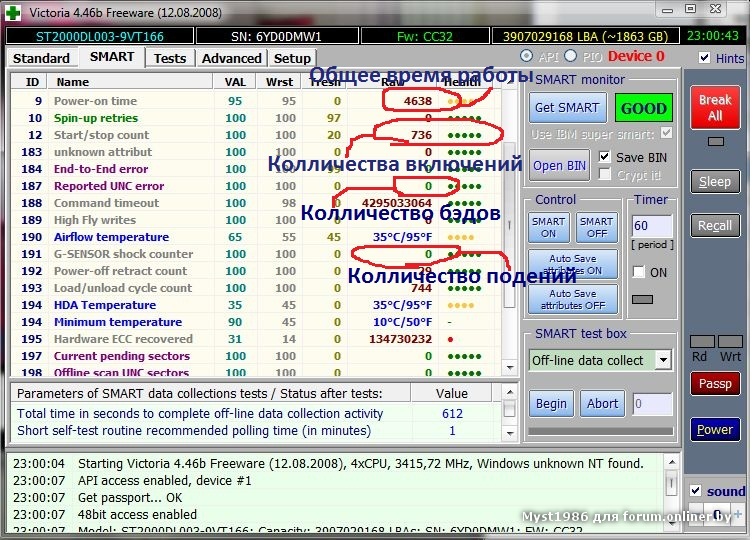Select the HDA Temperature row

256,305
